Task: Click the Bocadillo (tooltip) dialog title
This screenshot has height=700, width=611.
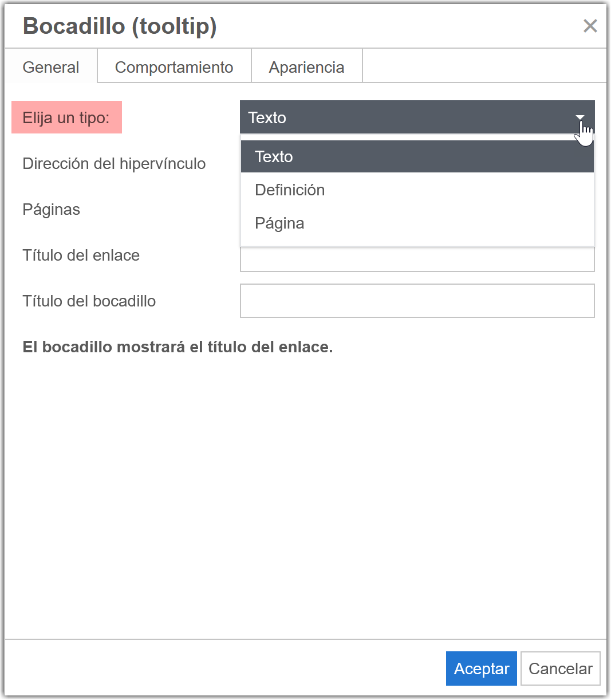Action: pos(120,26)
